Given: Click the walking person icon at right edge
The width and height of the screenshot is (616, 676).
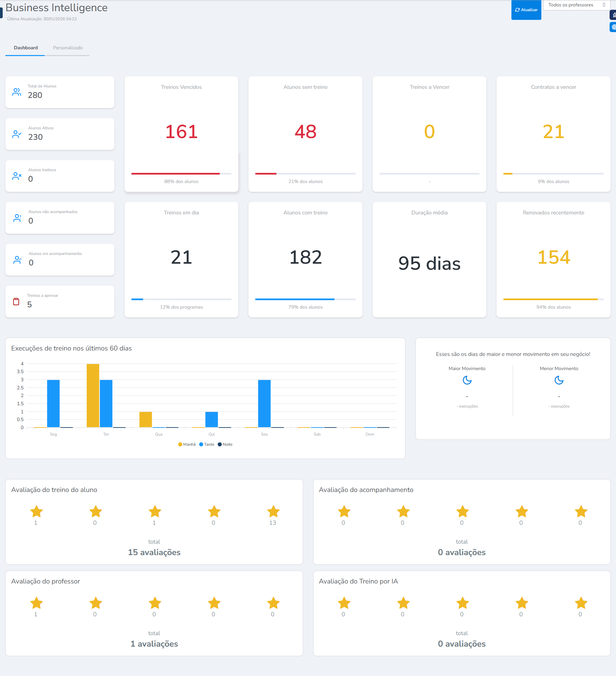Looking at the screenshot, I should [x=613, y=15].
